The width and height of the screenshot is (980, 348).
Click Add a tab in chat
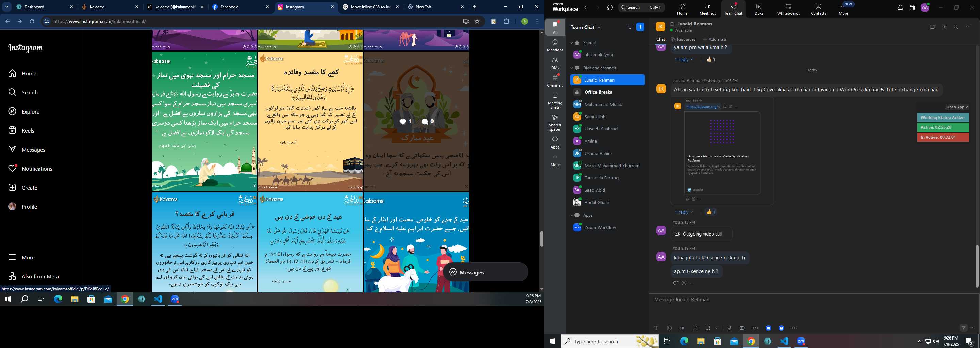click(x=715, y=39)
